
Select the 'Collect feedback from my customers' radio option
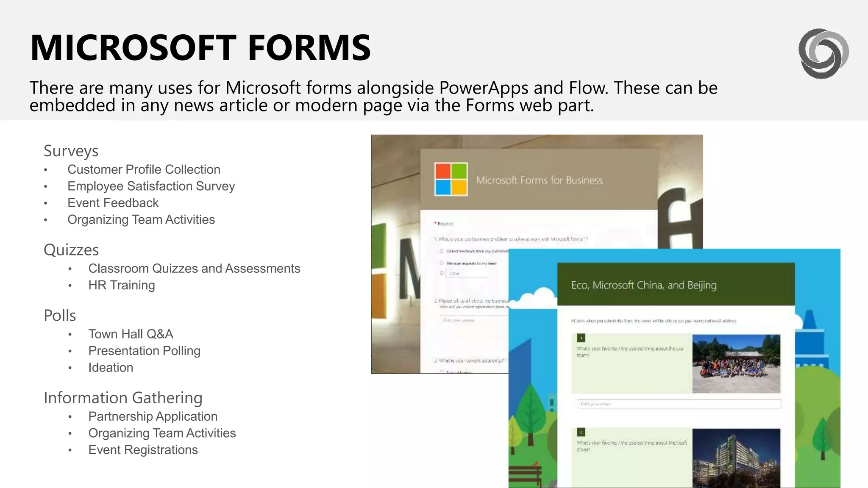pyautogui.click(x=442, y=251)
